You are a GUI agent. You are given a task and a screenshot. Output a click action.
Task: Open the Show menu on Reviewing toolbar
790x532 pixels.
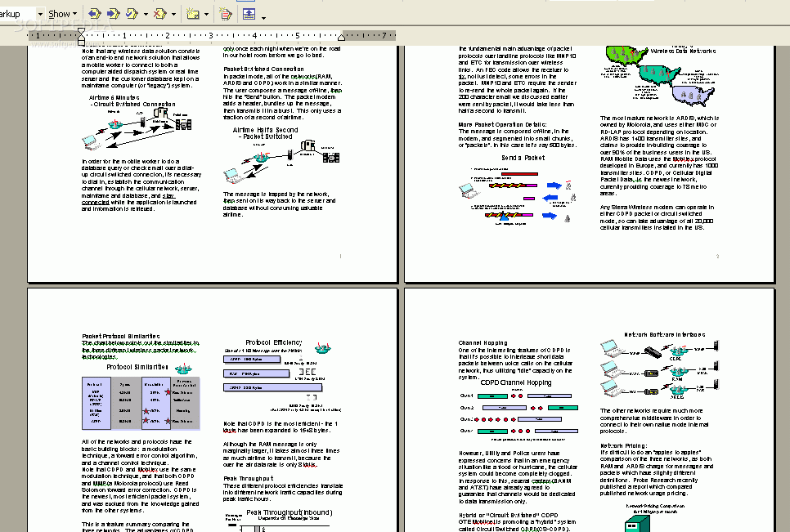(62, 14)
